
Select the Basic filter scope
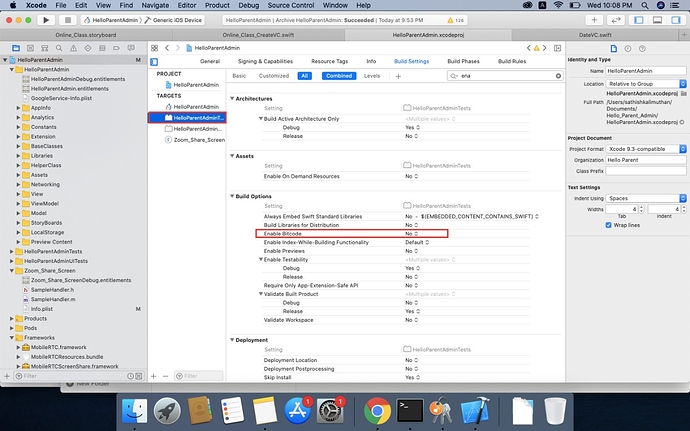click(x=239, y=76)
